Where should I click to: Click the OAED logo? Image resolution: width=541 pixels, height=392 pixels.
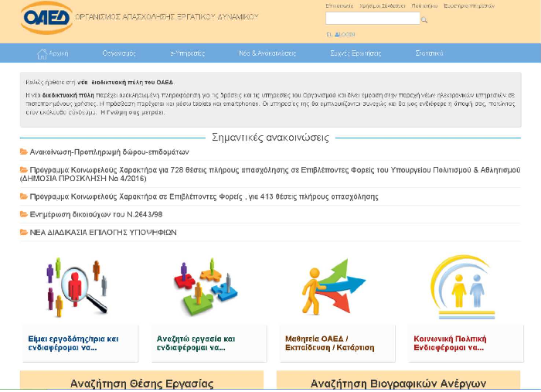point(46,17)
